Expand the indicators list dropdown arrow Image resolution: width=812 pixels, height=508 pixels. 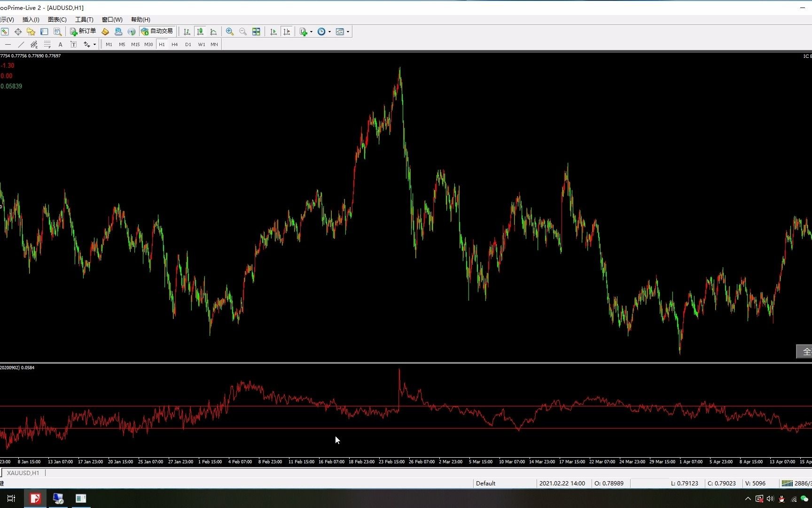[x=311, y=32]
